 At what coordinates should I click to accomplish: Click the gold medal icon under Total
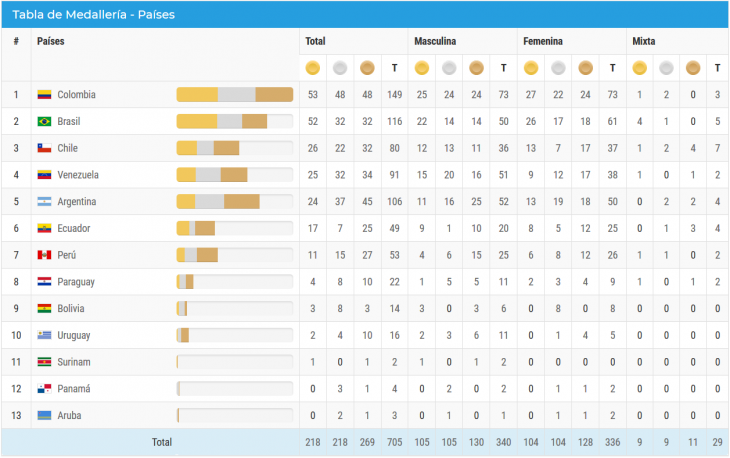313,68
